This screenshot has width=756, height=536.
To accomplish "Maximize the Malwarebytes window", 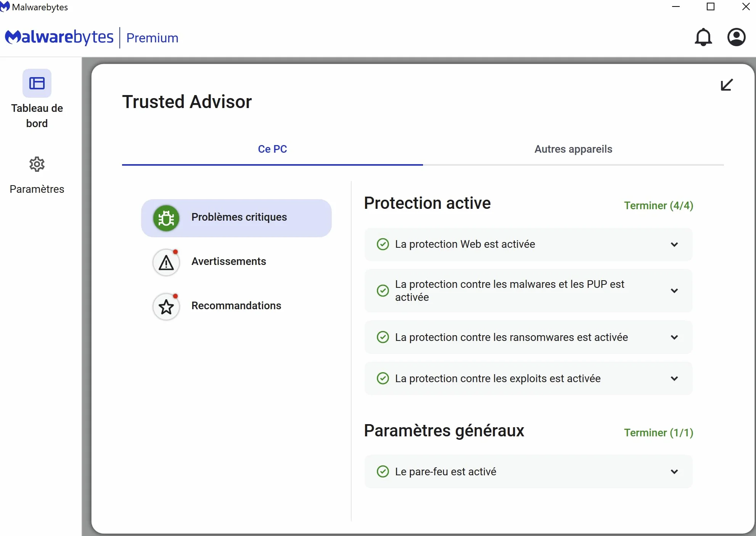I will pyautogui.click(x=710, y=7).
